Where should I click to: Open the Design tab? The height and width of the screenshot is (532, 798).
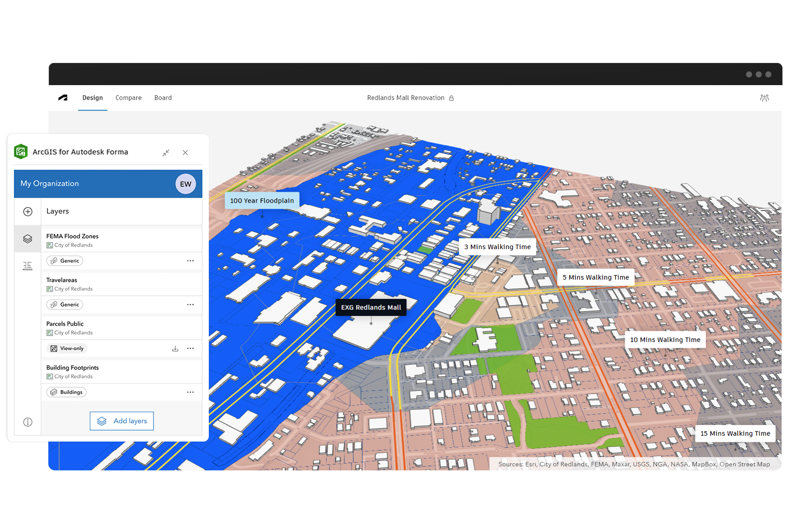pyautogui.click(x=92, y=98)
